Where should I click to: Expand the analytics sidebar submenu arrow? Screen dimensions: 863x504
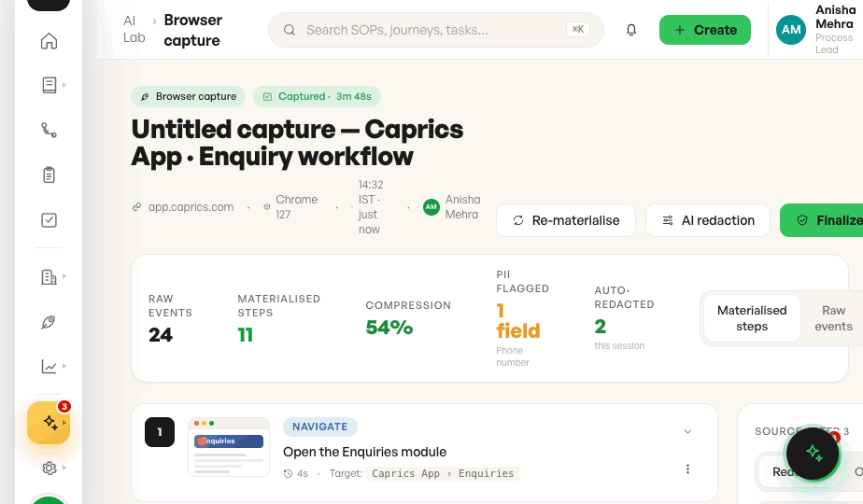64,366
